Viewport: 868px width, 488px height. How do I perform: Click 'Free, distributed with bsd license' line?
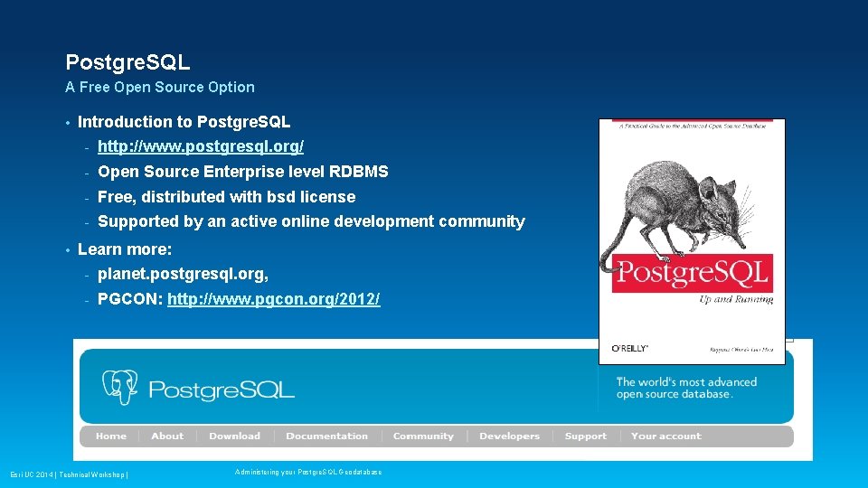(226, 197)
